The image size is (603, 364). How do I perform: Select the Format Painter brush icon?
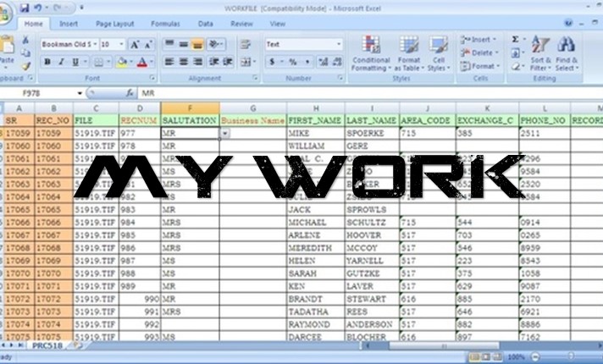coord(25,66)
